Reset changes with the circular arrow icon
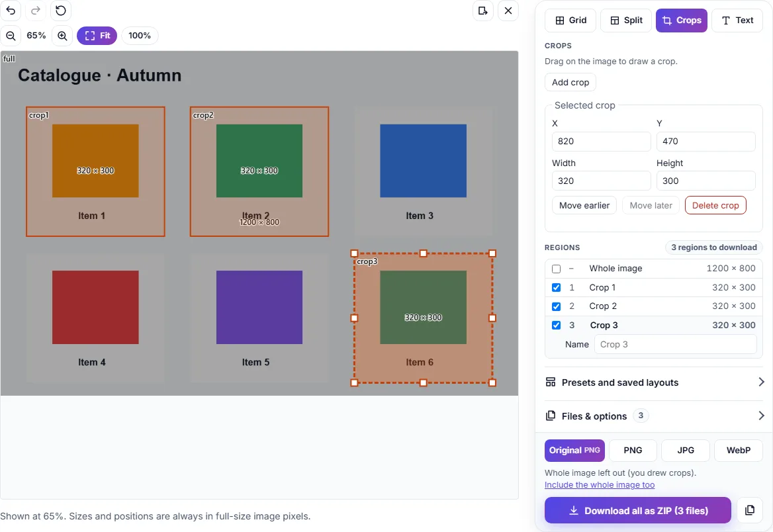Viewport: 773px width, 532px height. click(61, 11)
